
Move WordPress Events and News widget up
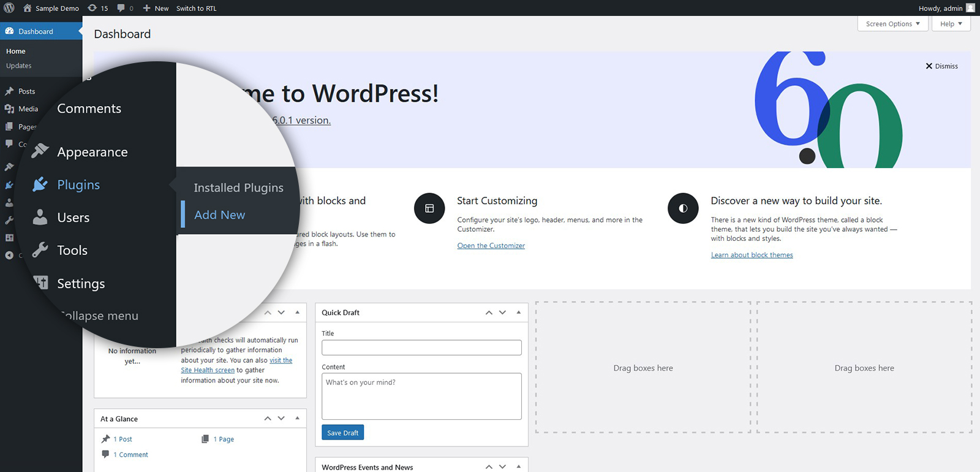489,467
